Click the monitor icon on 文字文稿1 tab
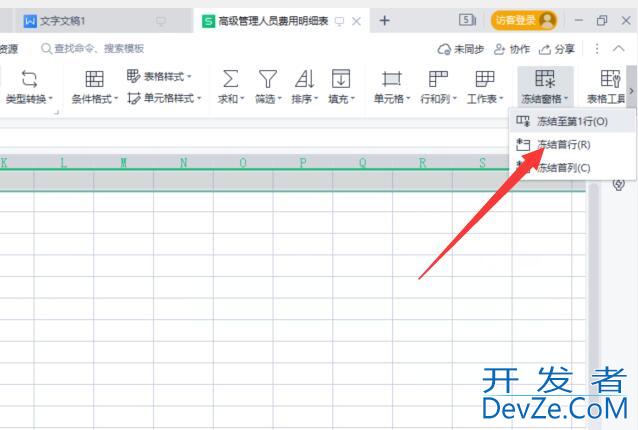 pyautogui.click(x=161, y=21)
